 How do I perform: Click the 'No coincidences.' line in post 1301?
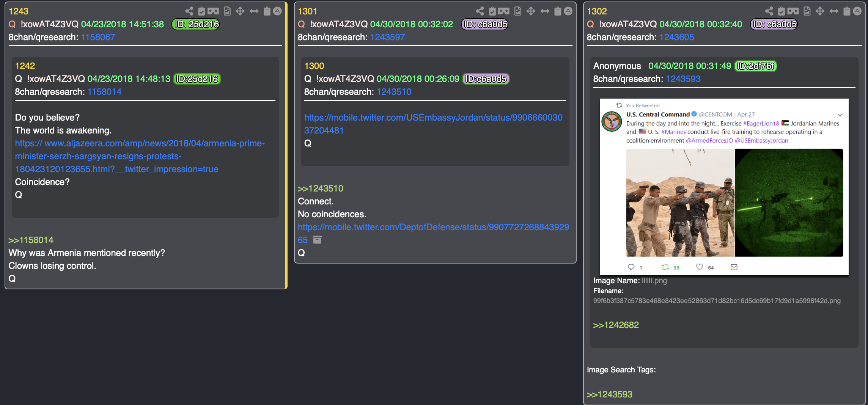pos(332,214)
